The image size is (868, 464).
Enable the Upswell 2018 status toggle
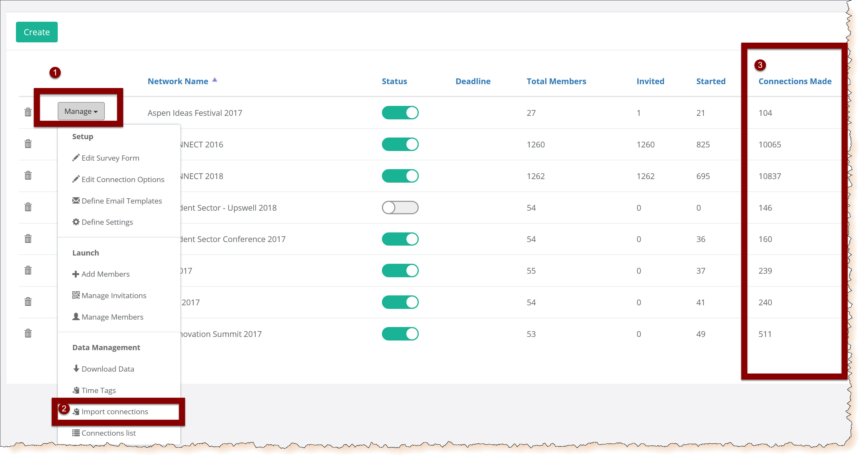pos(400,208)
